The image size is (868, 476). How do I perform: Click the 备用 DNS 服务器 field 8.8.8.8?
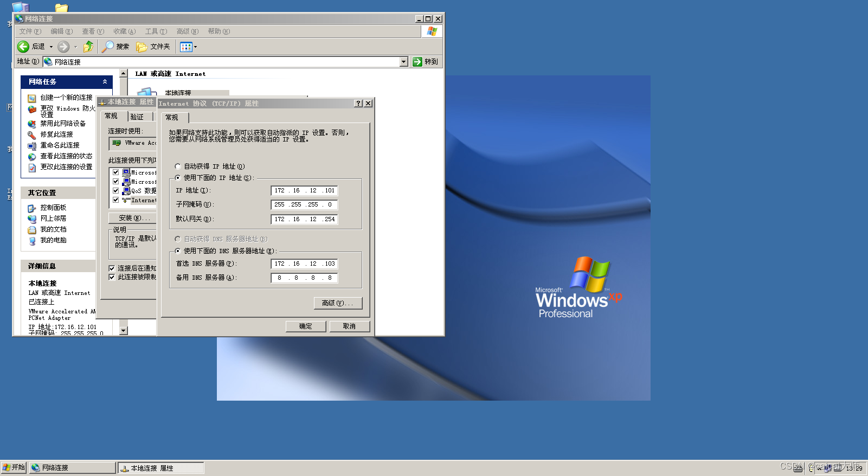[x=304, y=278]
